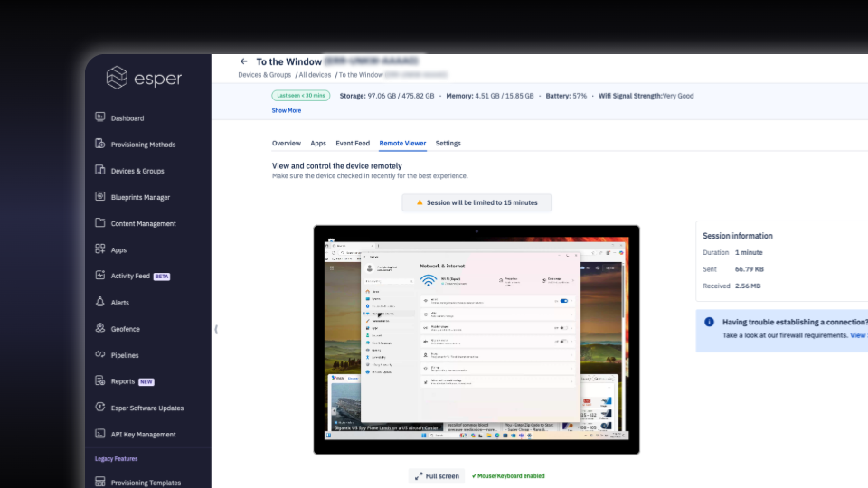Click the View firewall requirements link
The height and width of the screenshot is (488, 868).
coord(859,335)
